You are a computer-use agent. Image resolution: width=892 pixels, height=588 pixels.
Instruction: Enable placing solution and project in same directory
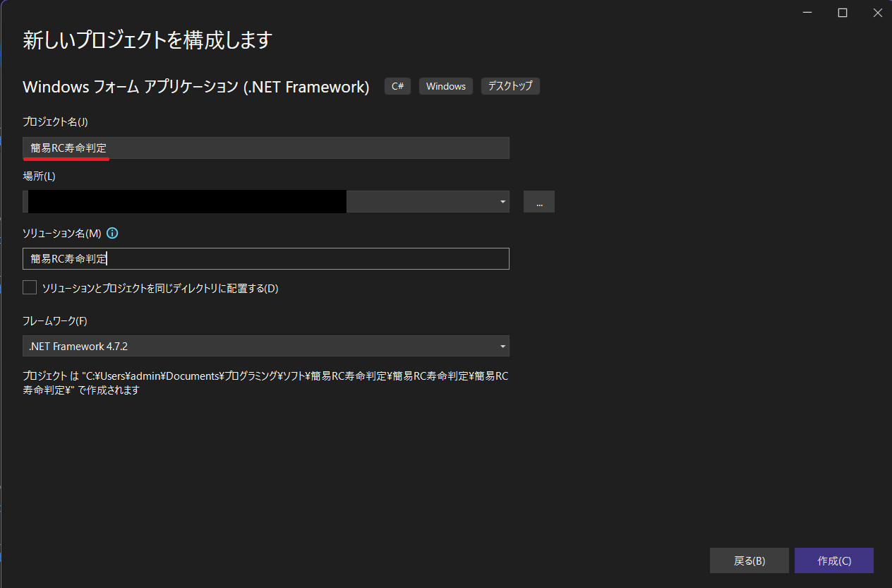[30, 288]
